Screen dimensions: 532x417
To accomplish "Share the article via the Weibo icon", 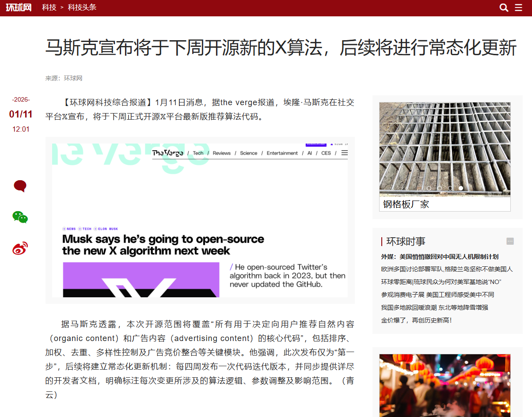I will 20,248.
